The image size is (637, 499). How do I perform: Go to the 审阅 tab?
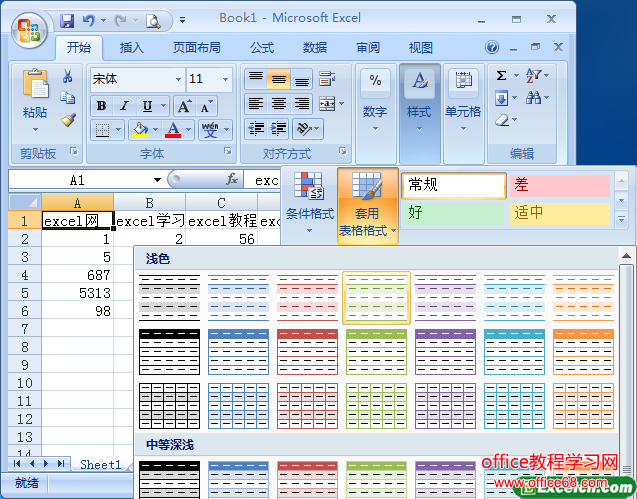coord(368,48)
